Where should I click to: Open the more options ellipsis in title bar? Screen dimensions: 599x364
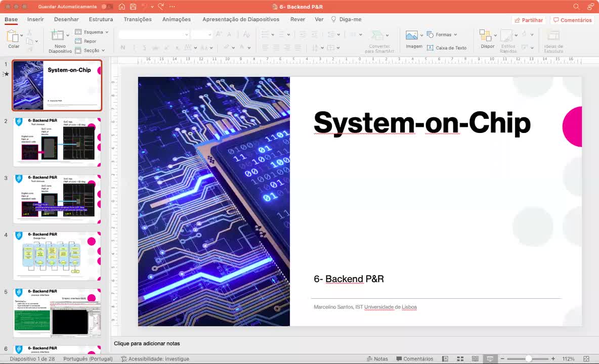(173, 7)
